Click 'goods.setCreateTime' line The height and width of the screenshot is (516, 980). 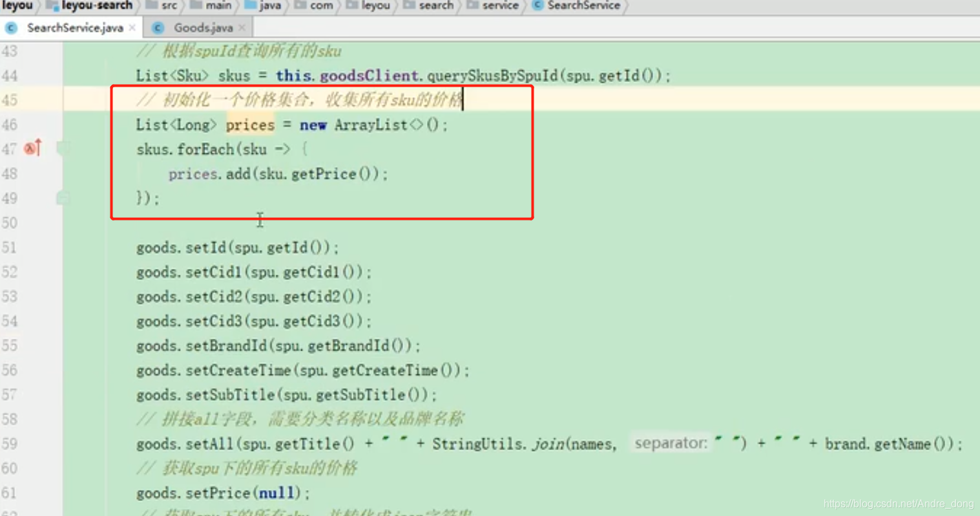(x=303, y=371)
